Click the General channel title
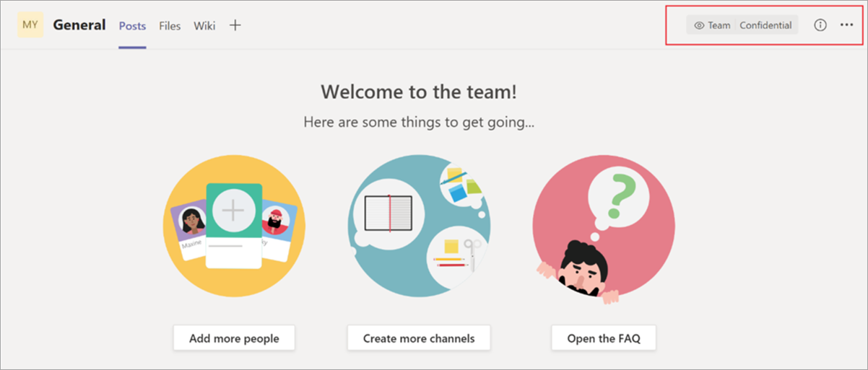Viewport: 868px width, 370px height. [x=79, y=25]
